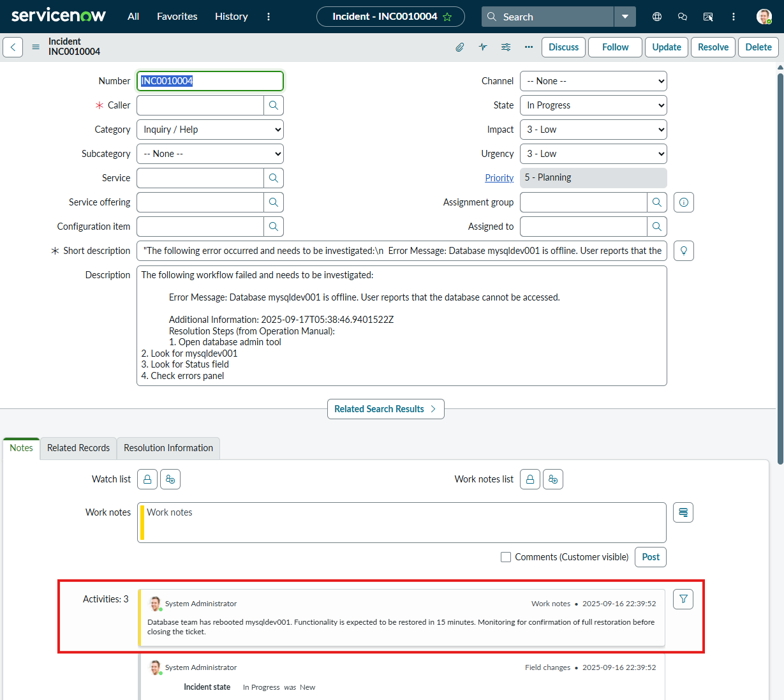Image resolution: width=784 pixels, height=700 pixels.
Task: Unlock the Watch list with lock icon
Action: [147, 479]
